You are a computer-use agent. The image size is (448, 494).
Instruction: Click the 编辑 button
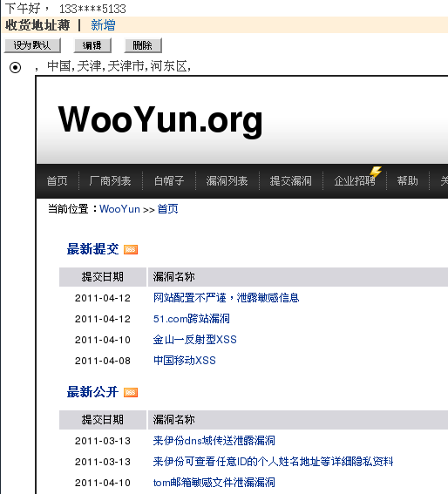tap(92, 45)
